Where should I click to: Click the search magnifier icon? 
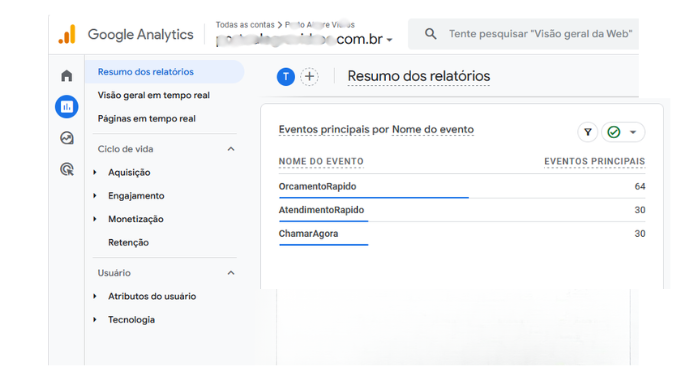431,34
